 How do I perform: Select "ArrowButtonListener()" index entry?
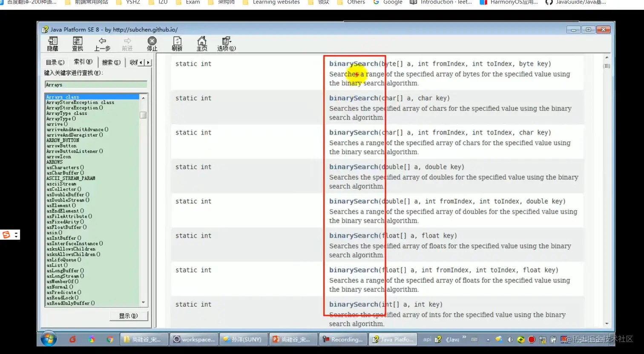[75, 151]
